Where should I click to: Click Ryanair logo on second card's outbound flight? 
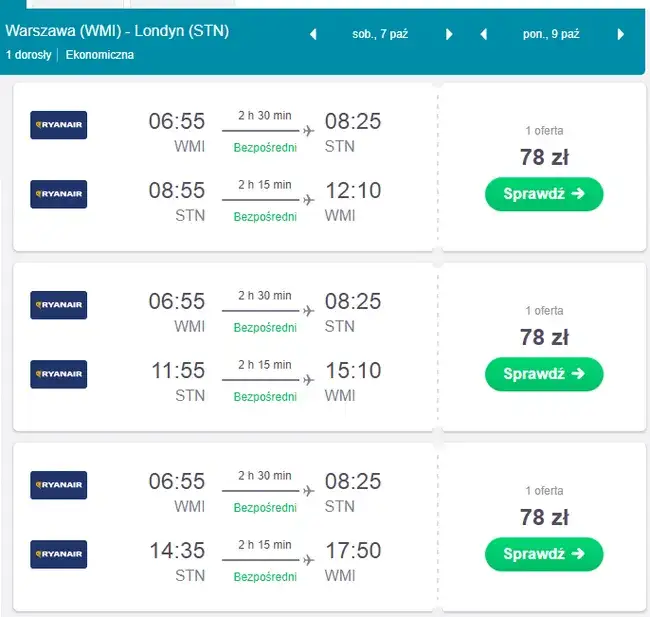[x=59, y=305]
